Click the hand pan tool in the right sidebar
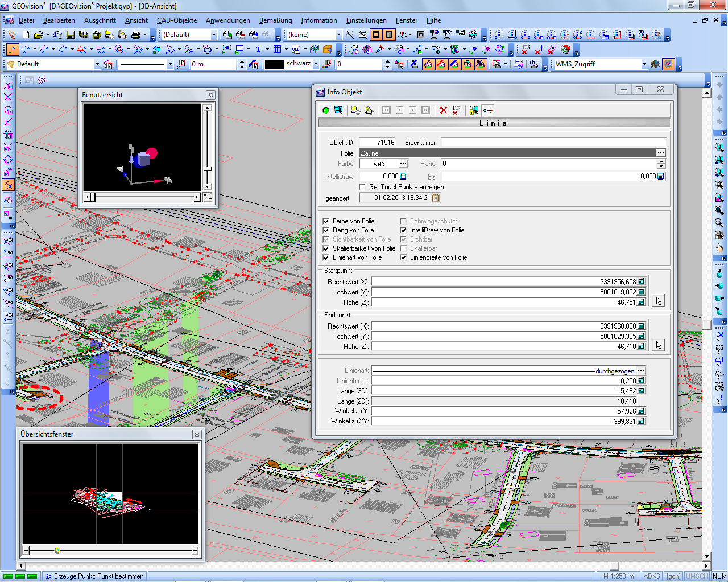This screenshot has width=728, height=582. [719, 248]
